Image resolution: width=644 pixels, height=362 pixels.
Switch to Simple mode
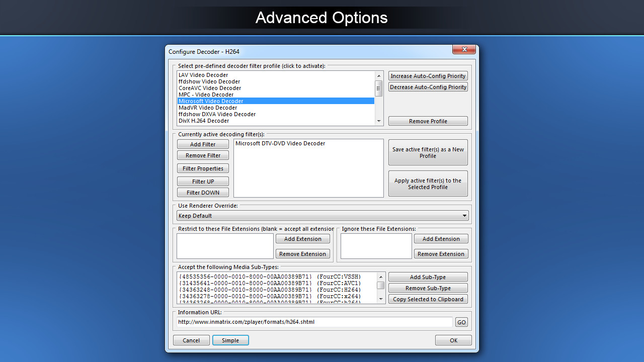pos(230,340)
